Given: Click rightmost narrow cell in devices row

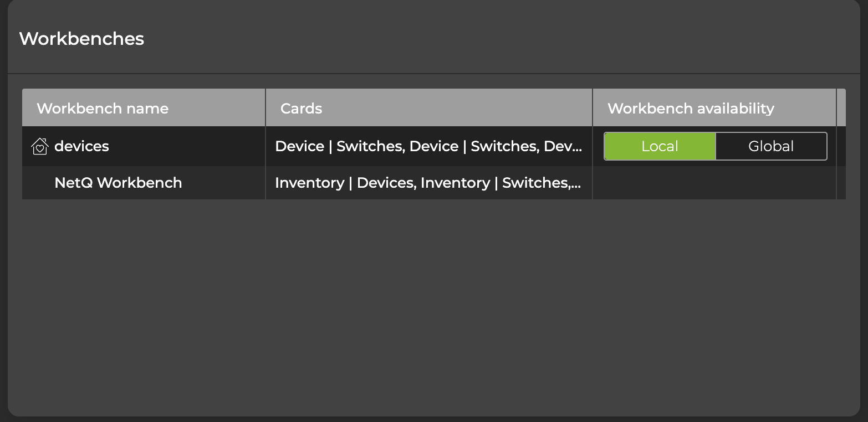Looking at the screenshot, I should coord(841,146).
